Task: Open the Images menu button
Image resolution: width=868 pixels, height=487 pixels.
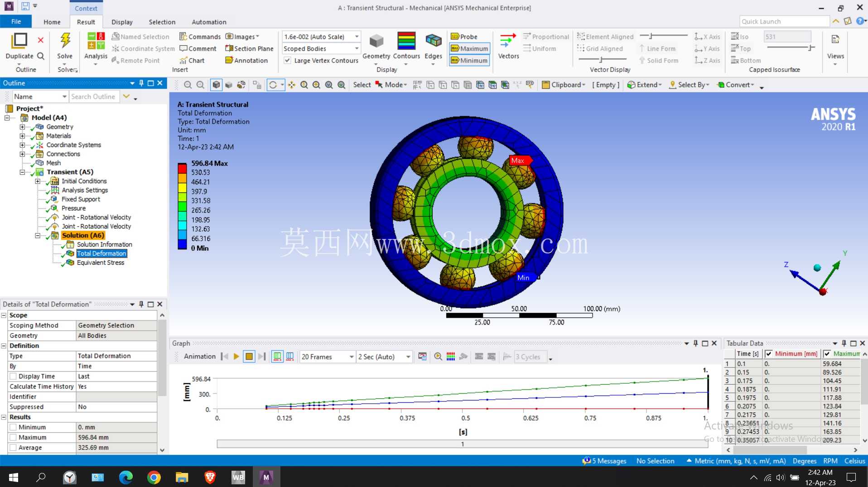Action: tap(242, 37)
